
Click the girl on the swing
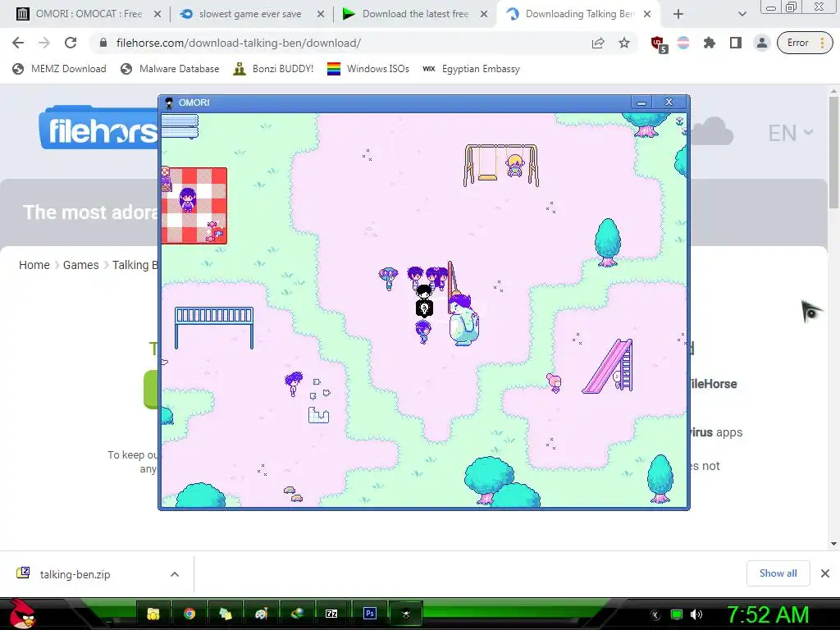point(515,165)
